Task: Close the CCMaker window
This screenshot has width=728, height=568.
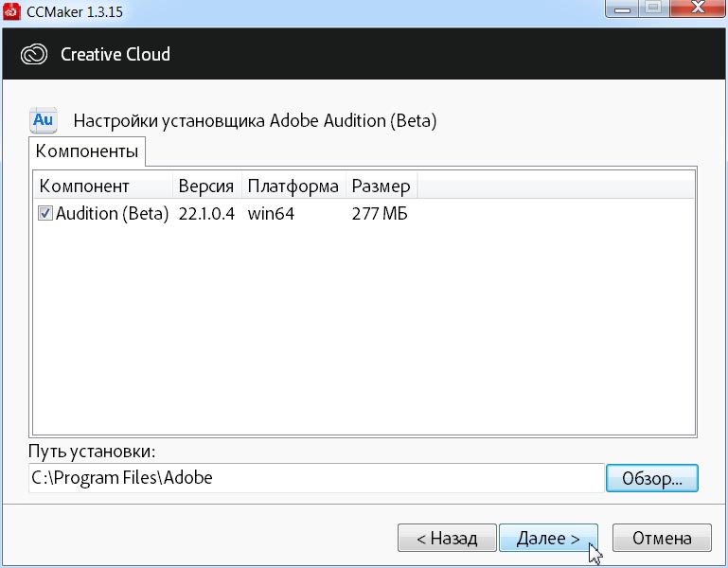Action: coord(698,8)
